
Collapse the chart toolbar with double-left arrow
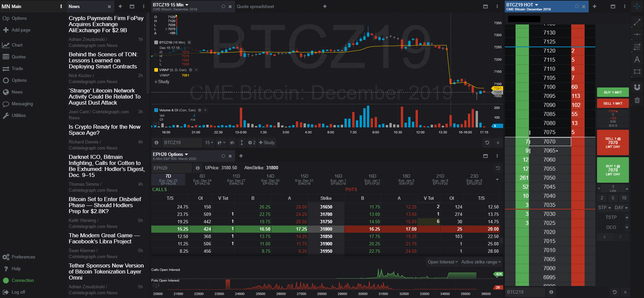pyautogui.click(x=498, y=142)
